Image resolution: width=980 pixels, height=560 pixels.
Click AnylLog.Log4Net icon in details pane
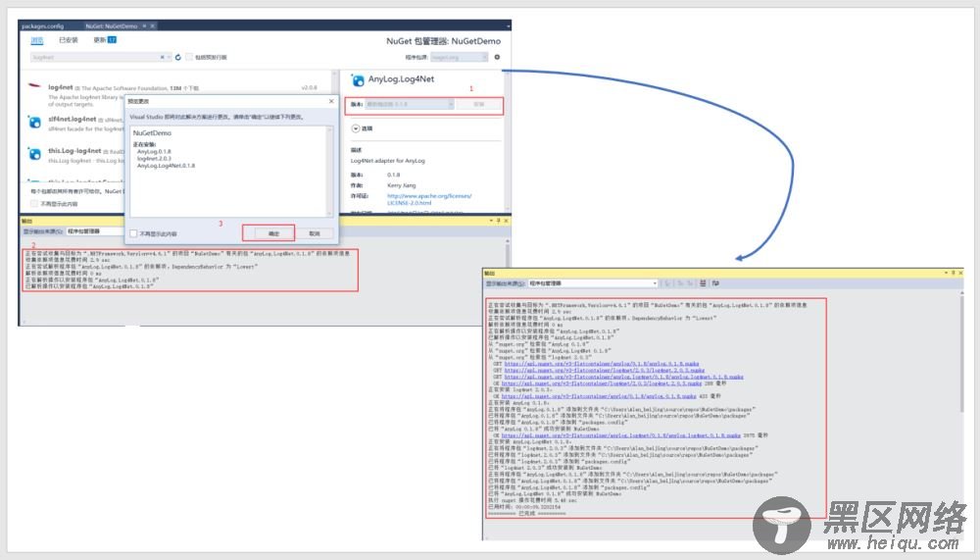coord(358,80)
